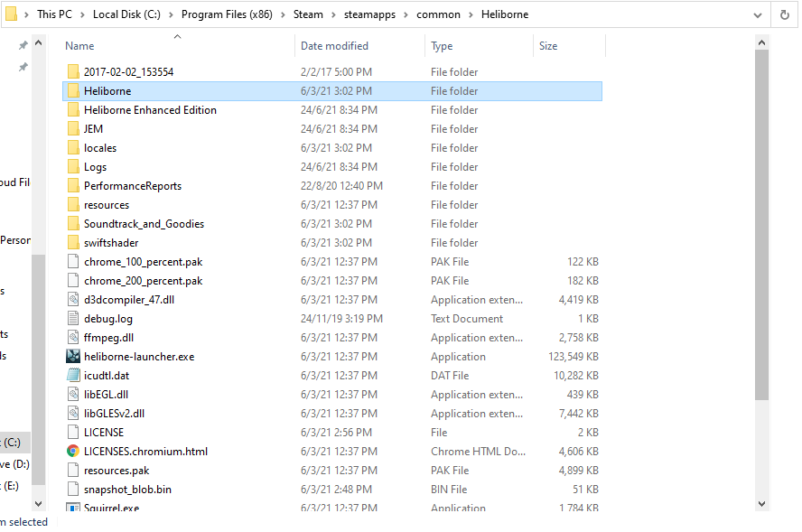The height and width of the screenshot is (532, 802).
Task: Click the navigation pane scroll down arrow
Action: tap(38, 503)
